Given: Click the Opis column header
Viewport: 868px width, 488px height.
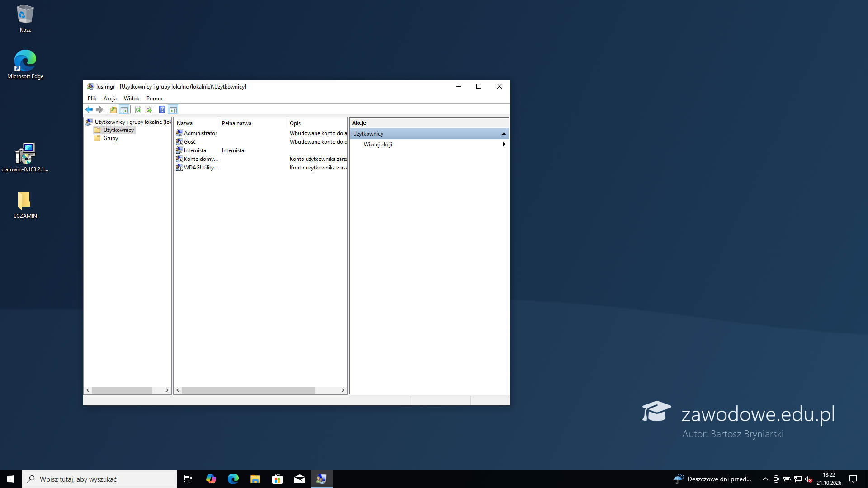Looking at the screenshot, I should click(x=316, y=123).
